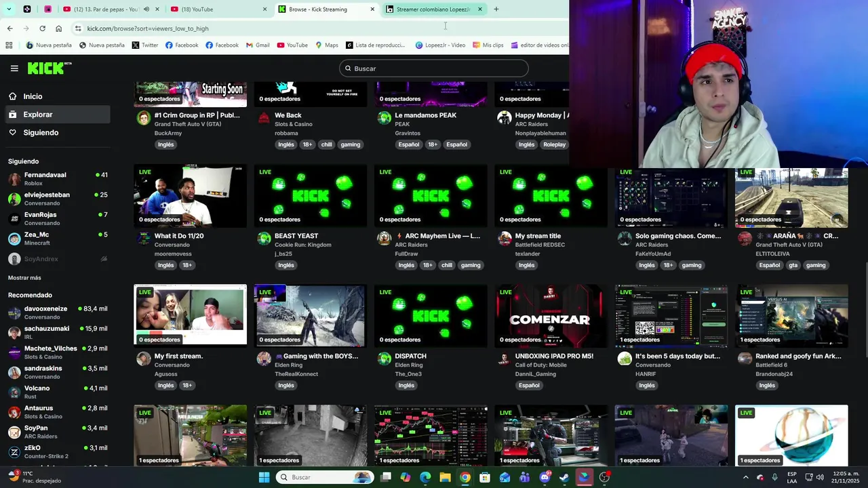Viewport: 868px width, 488px height.
Task: Open the Twitter bookmark
Action: pyautogui.click(x=145, y=45)
